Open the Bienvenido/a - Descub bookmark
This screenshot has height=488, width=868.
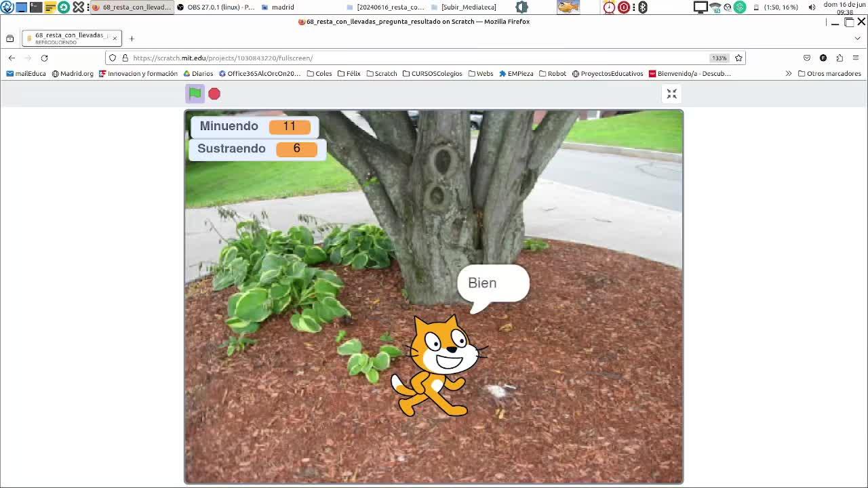690,74
